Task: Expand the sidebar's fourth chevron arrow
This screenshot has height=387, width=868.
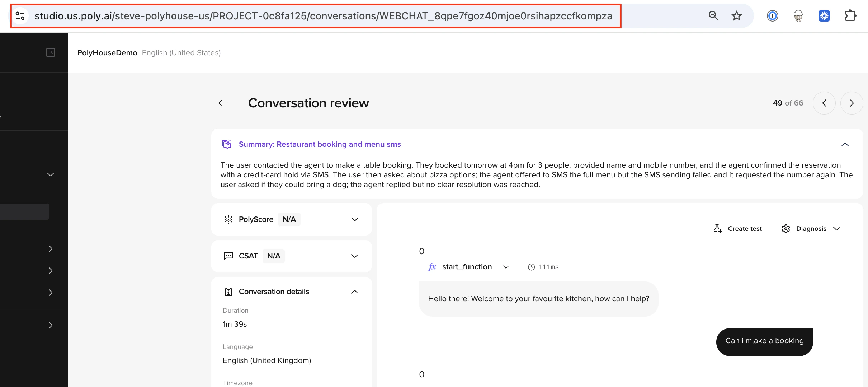Action: pos(51,293)
